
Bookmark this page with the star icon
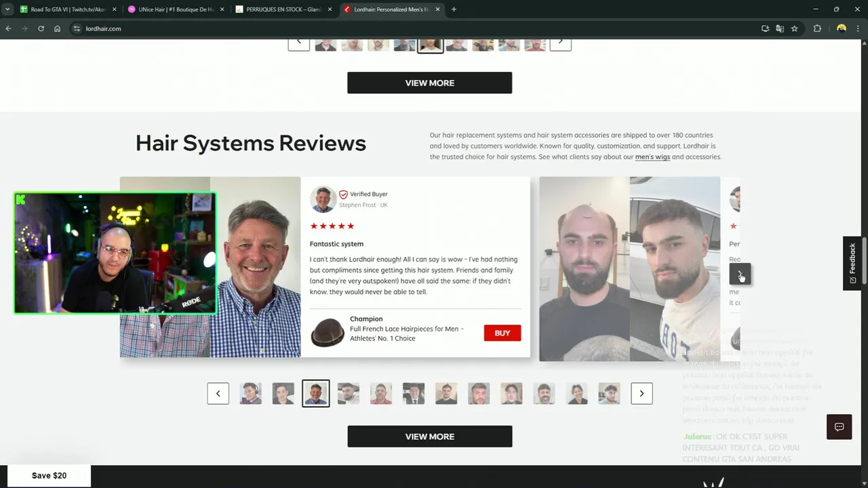pyautogui.click(x=794, y=28)
